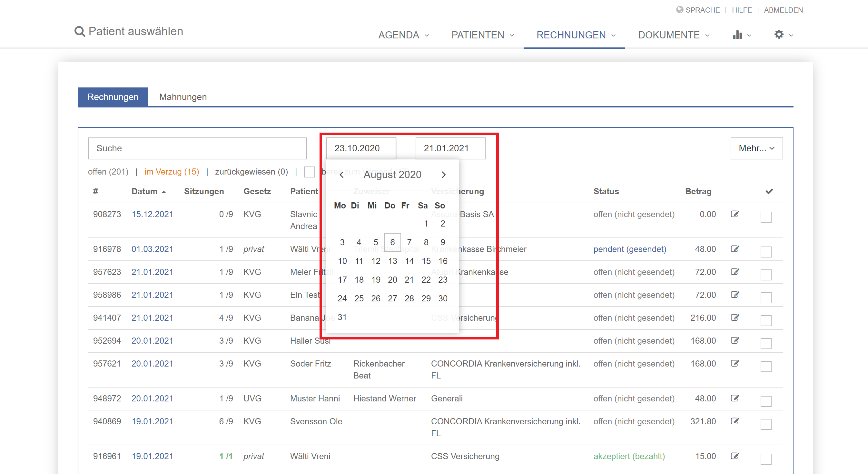868x474 pixels.
Task: Pick day 6 in August calendar
Action: [392, 242]
